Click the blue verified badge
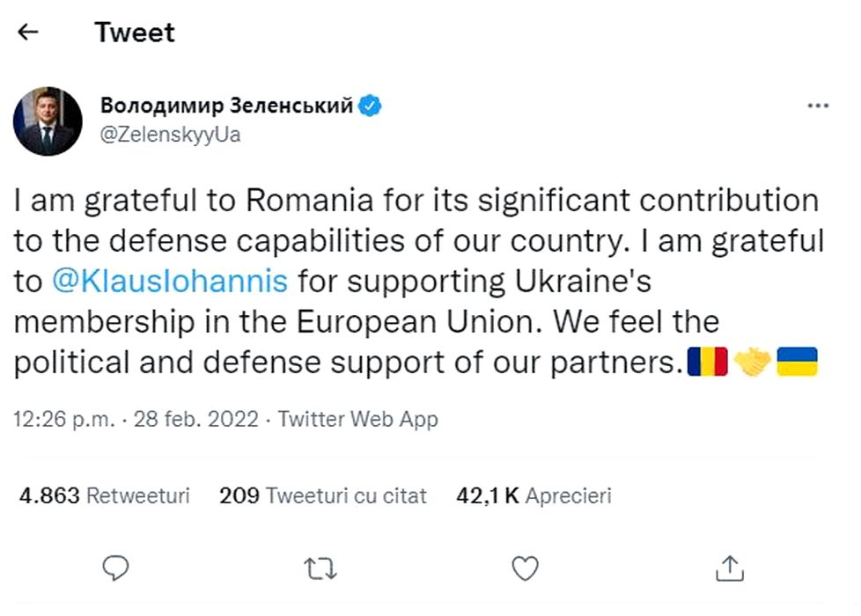Screen dimensions: 861x616 point(372,106)
